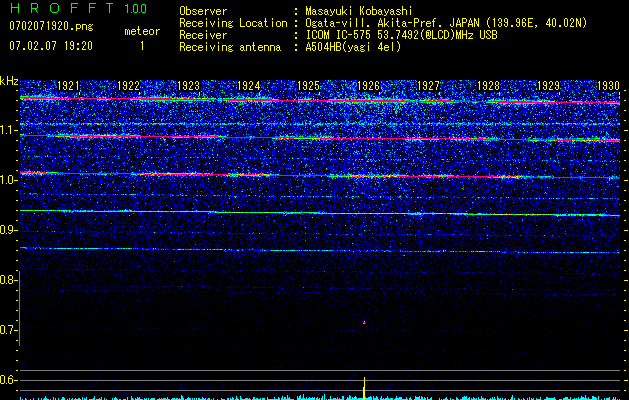Screen dimensions: 629x400
Task: Select the 1925 time marker
Action: [x=309, y=86]
